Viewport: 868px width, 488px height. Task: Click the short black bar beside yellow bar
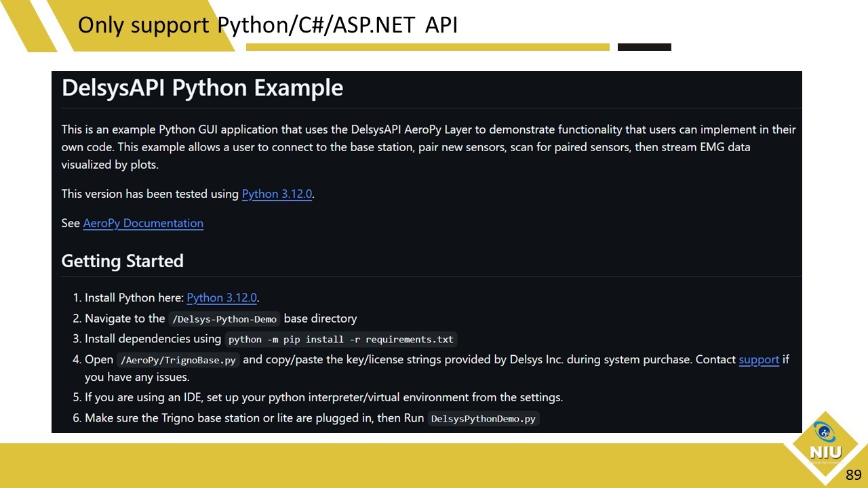644,47
